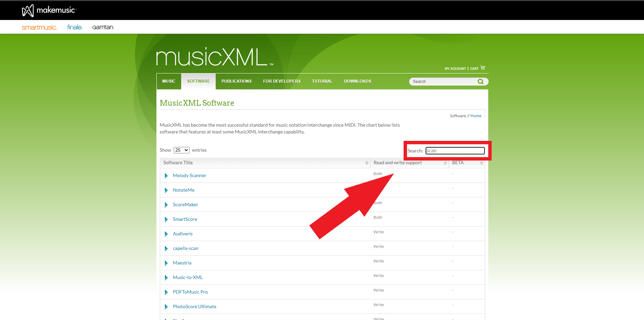Click sort arrows on Read and write support
This screenshot has height=320, width=644.
pyautogui.click(x=445, y=163)
